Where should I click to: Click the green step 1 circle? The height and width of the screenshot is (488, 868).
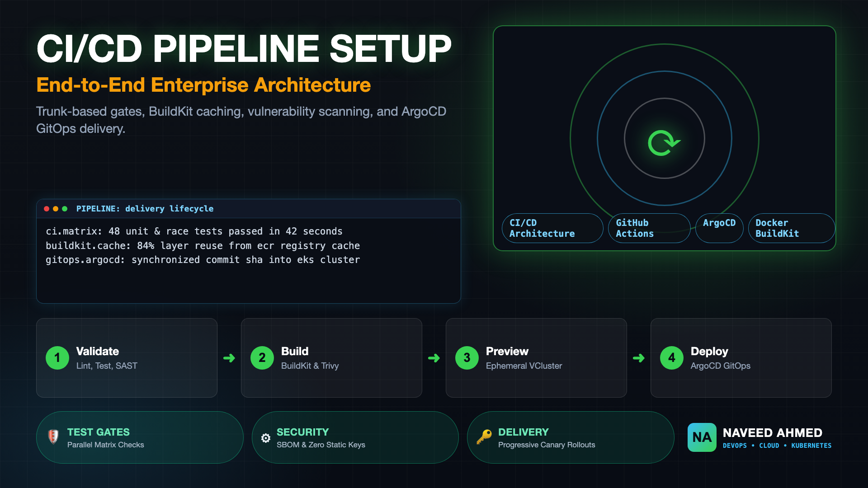point(57,358)
